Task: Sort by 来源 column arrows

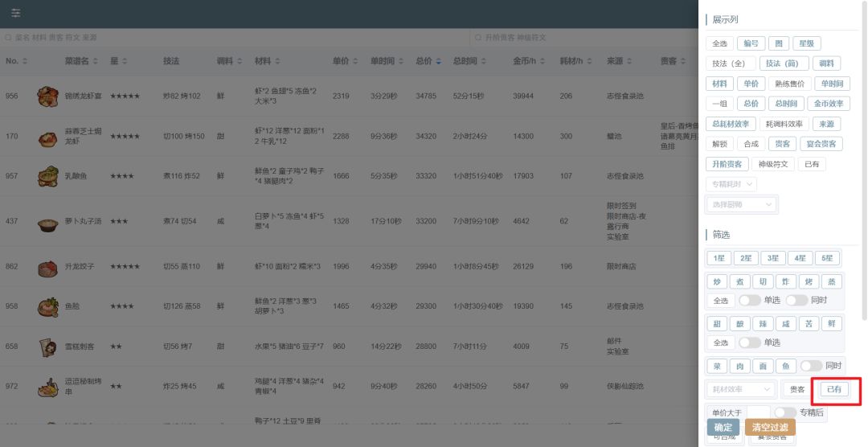Action: coord(629,61)
